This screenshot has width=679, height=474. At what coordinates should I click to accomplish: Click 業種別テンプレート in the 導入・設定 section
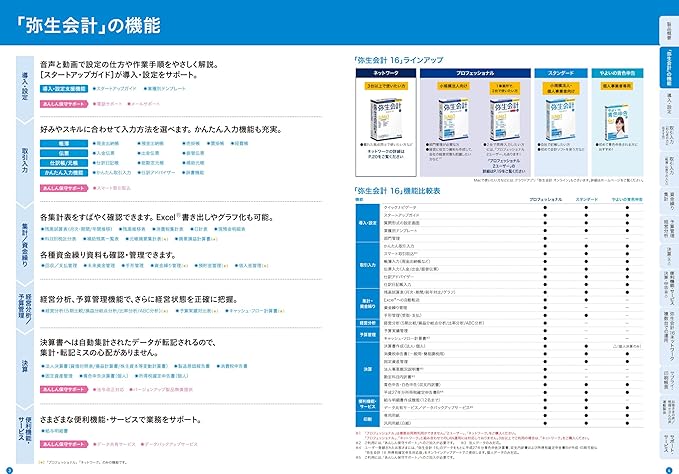pos(165,88)
